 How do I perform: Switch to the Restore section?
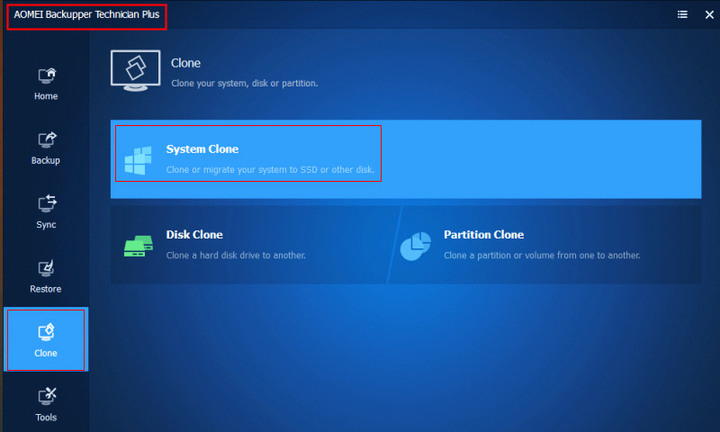click(46, 276)
